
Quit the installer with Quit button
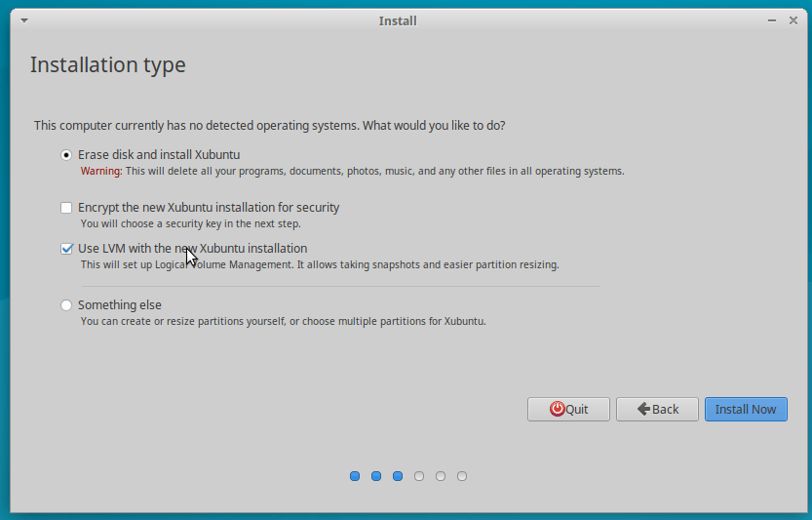(568, 410)
